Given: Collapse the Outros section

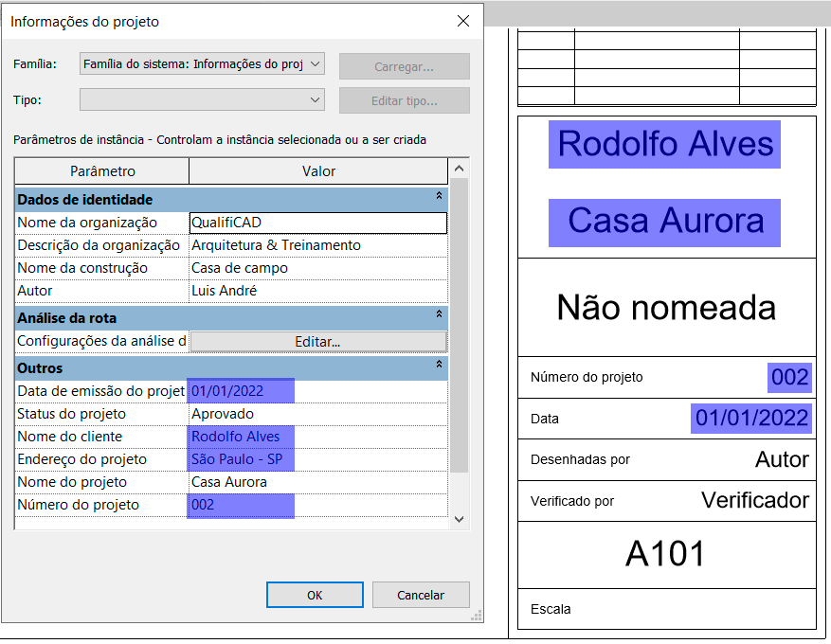Looking at the screenshot, I should coord(438,364).
